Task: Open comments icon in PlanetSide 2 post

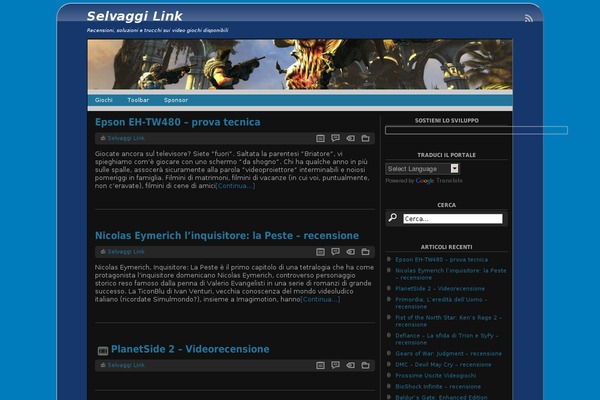Action: (335, 365)
